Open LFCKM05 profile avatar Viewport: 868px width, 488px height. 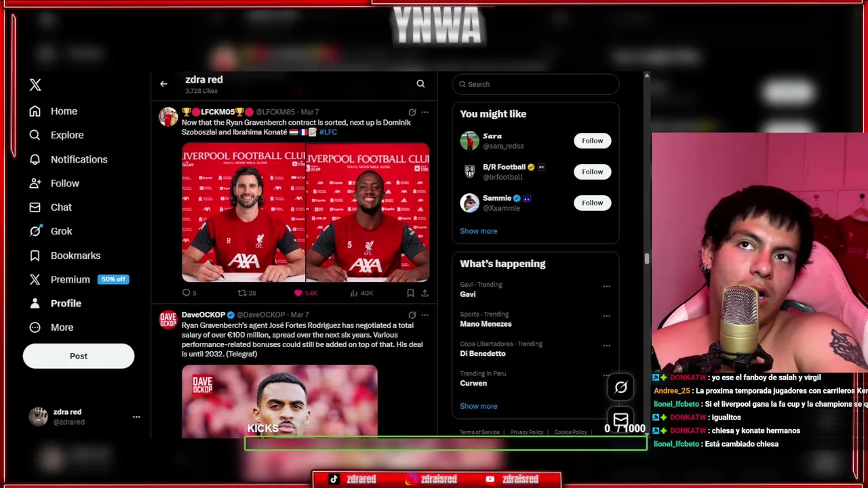168,117
